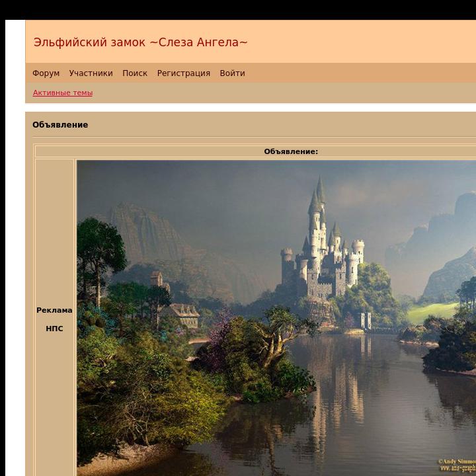Viewport: 476px width, 476px height.
Task: Click the Объявление: table header text
Action: 291,151
